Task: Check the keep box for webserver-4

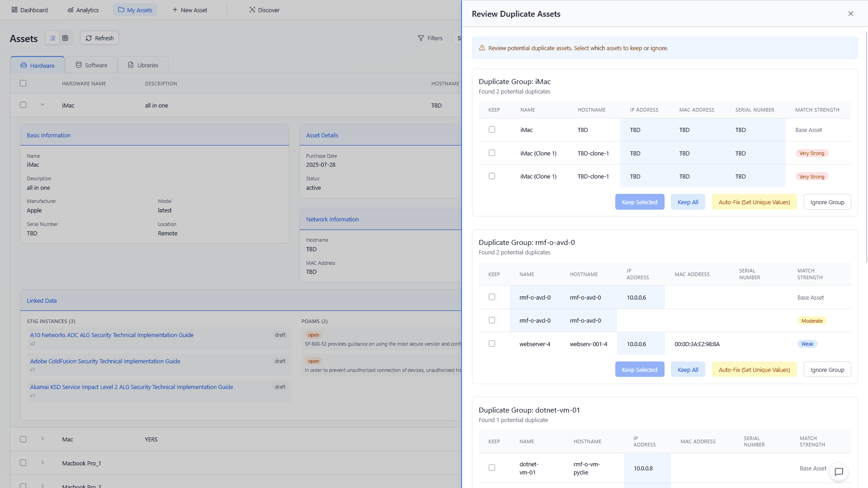Action: [492, 343]
